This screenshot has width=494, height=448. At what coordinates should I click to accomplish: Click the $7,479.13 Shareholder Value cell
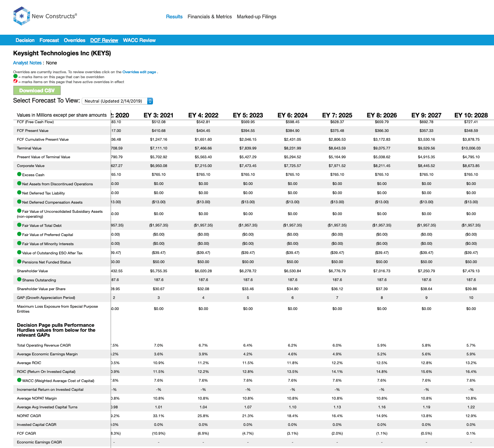[x=471, y=271]
